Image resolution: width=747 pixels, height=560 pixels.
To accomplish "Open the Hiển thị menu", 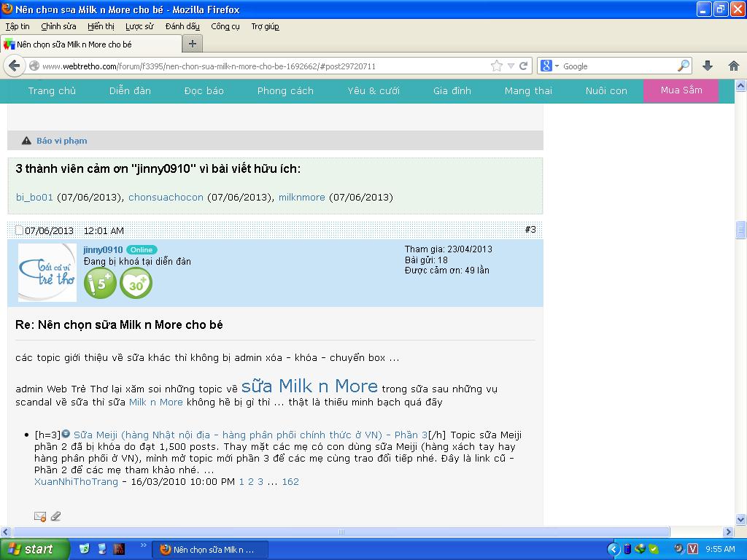I will pyautogui.click(x=101, y=26).
